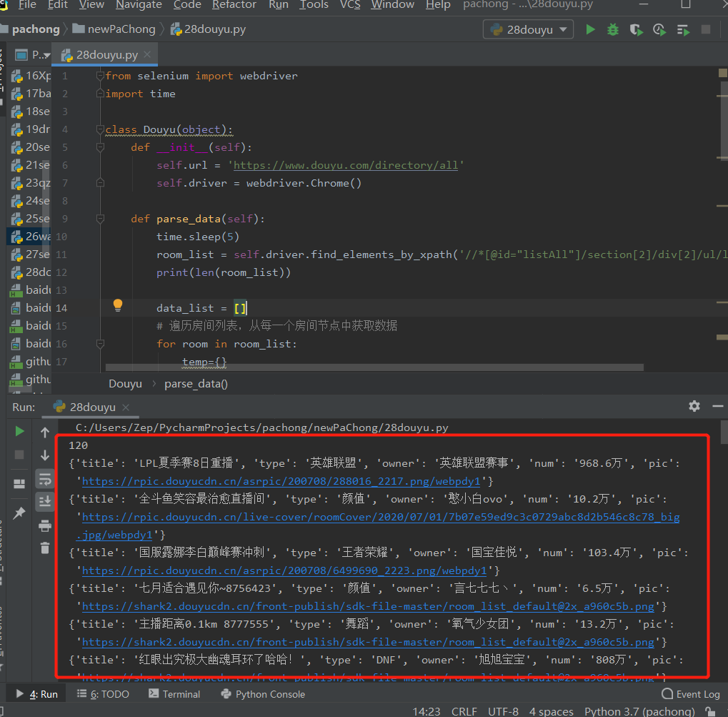Click the newPaChong folder breadcrumb
728x717 pixels.
coord(114,29)
